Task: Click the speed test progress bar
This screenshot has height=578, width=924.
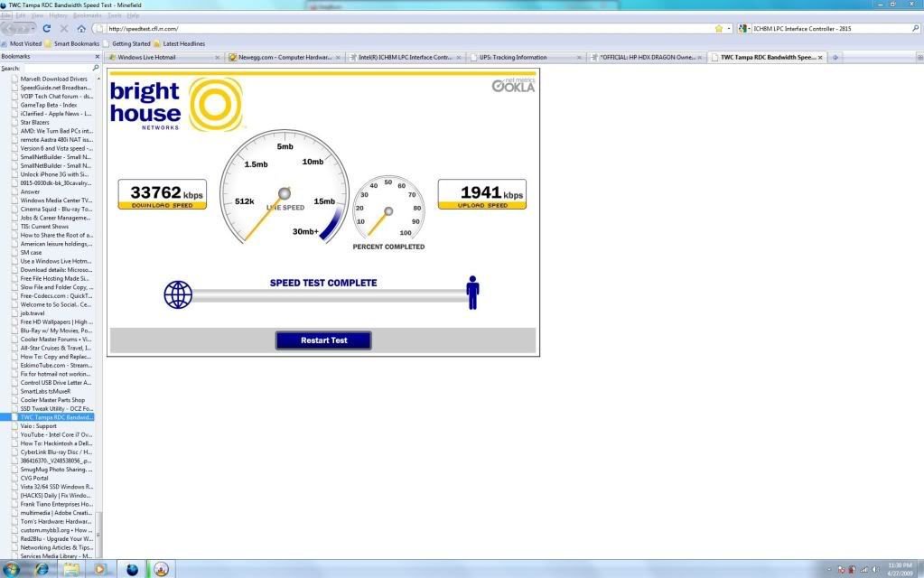Action: (329, 296)
